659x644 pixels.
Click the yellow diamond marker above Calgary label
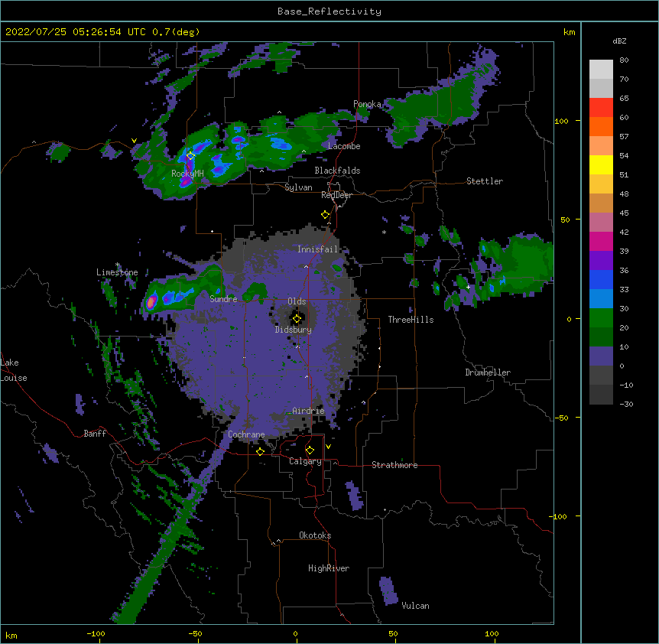(310, 450)
